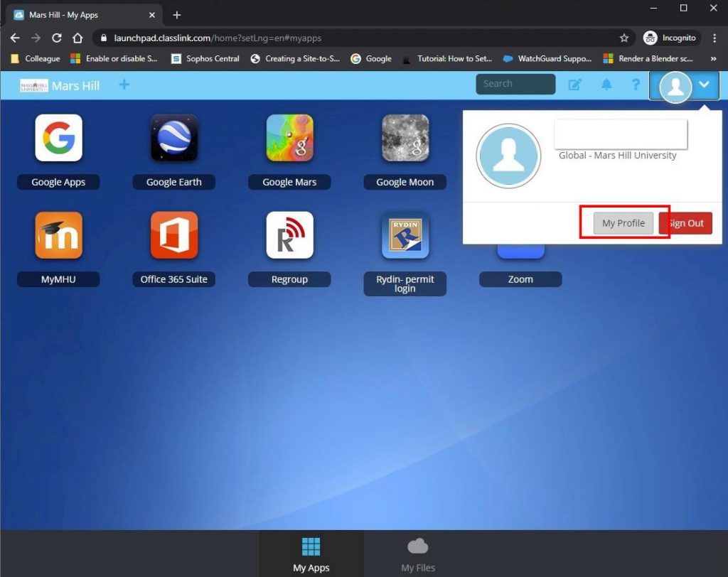This screenshot has height=577, width=728.
Task: Launch Google Earth from the app grid
Action: pyautogui.click(x=173, y=139)
